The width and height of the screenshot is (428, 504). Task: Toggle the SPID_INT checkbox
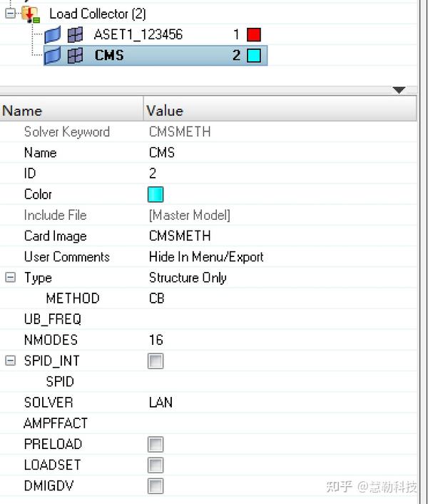(156, 361)
